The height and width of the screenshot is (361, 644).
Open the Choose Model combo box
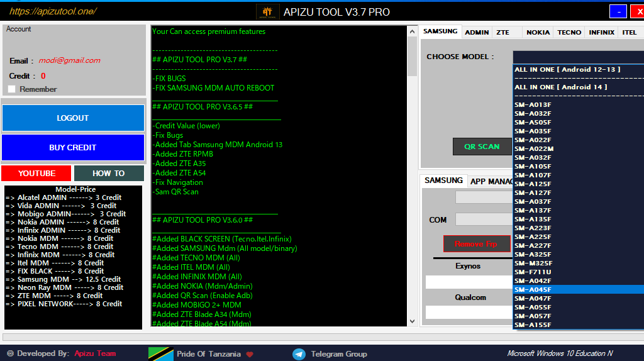tap(579, 57)
